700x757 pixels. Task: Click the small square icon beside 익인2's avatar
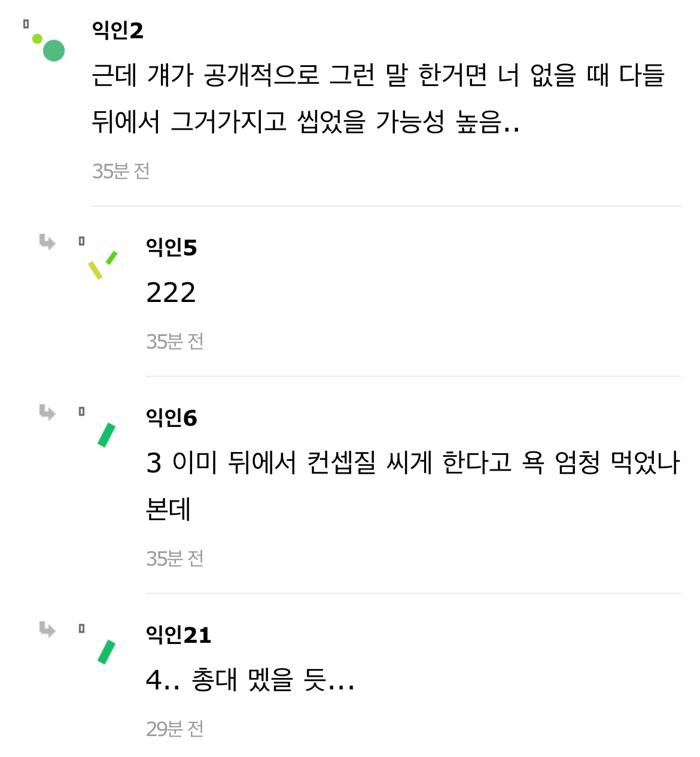(x=26, y=24)
